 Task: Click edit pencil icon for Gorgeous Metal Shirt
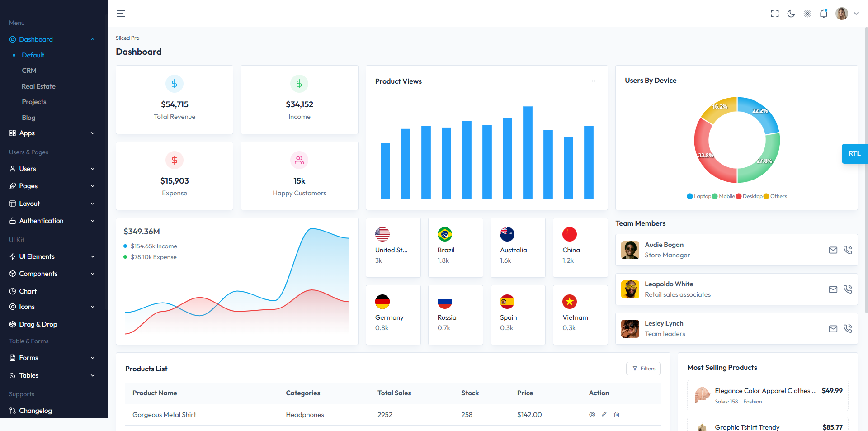604,415
